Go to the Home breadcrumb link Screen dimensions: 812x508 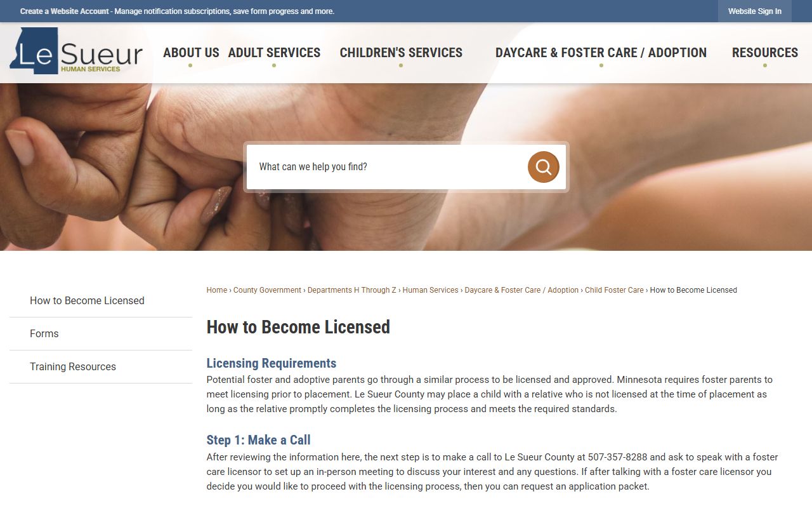[216, 290]
